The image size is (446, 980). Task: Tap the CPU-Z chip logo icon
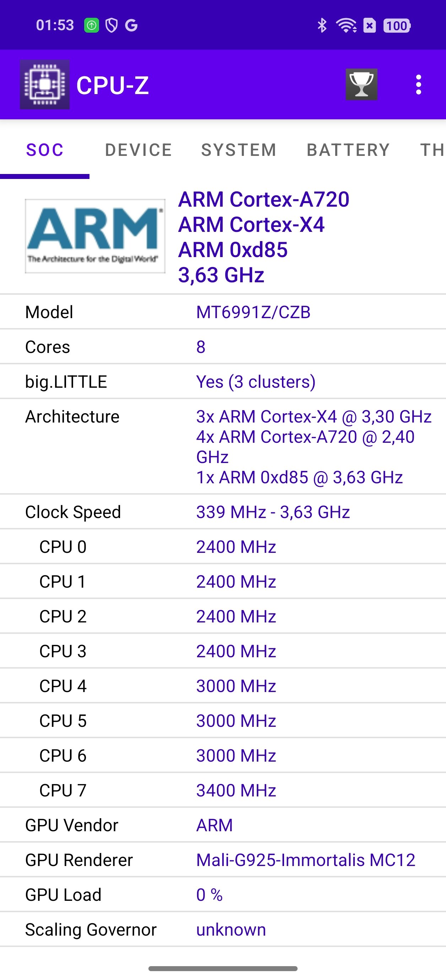coord(44,85)
